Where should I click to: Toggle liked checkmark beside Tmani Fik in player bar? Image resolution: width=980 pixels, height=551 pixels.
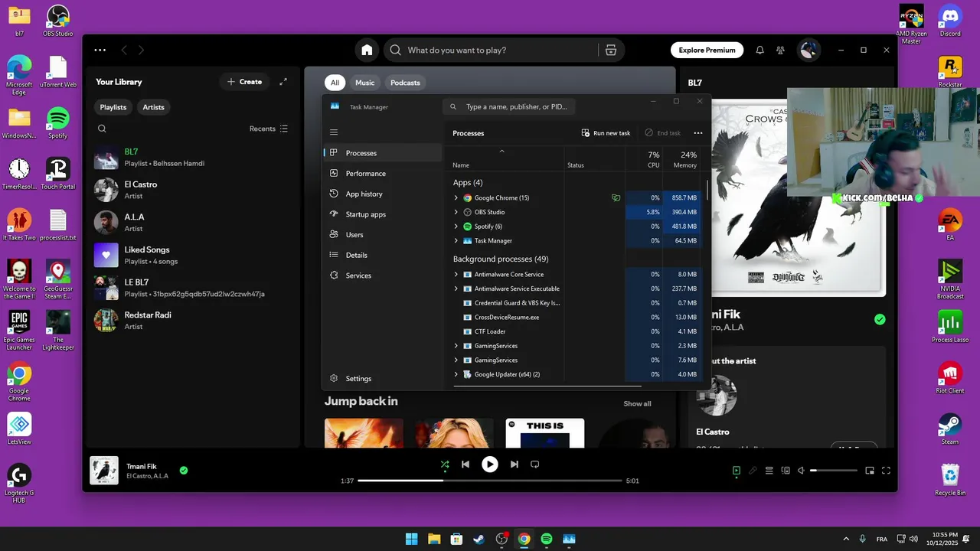coord(184,471)
